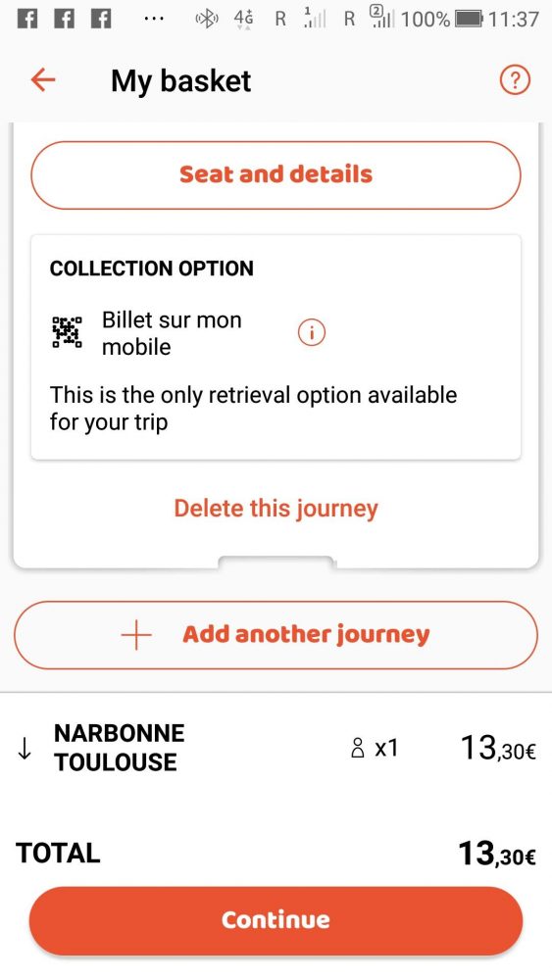Tap the down arrow next to Narbonne Toulouse
This screenshot has width=552, height=980.
tap(25, 748)
